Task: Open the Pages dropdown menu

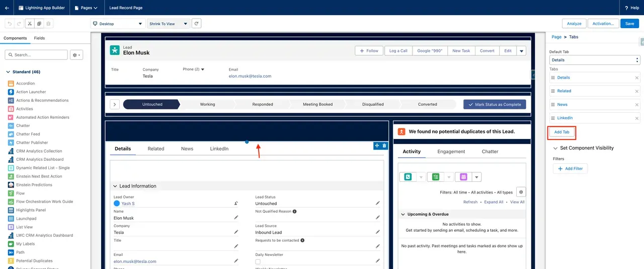Action: coord(86,8)
